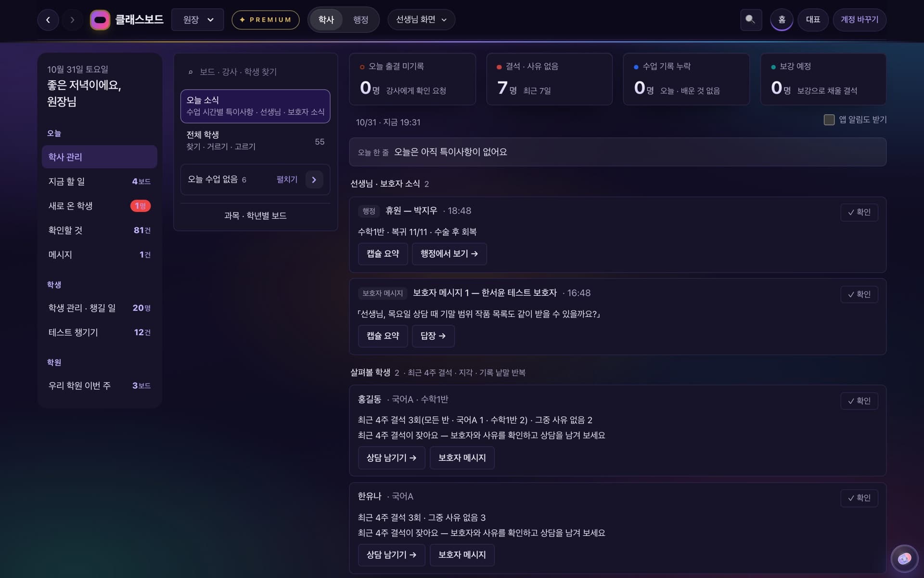Confirm the 휴원 — 박지우 notice with 확인
The image size is (924, 578).
[x=860, y=212]
